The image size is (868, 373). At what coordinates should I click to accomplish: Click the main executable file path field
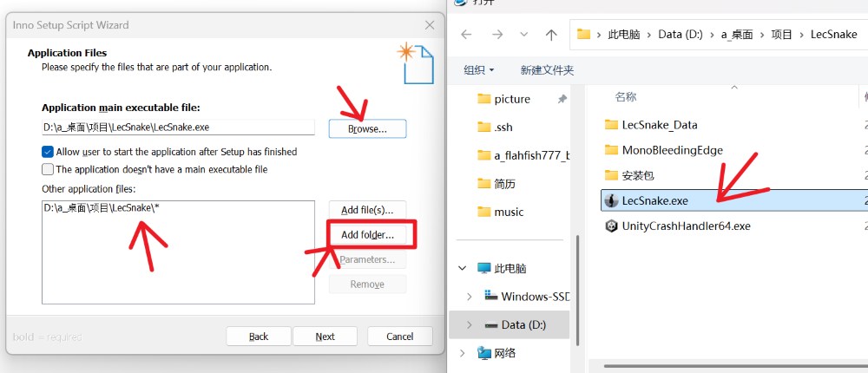click(178, 128)
